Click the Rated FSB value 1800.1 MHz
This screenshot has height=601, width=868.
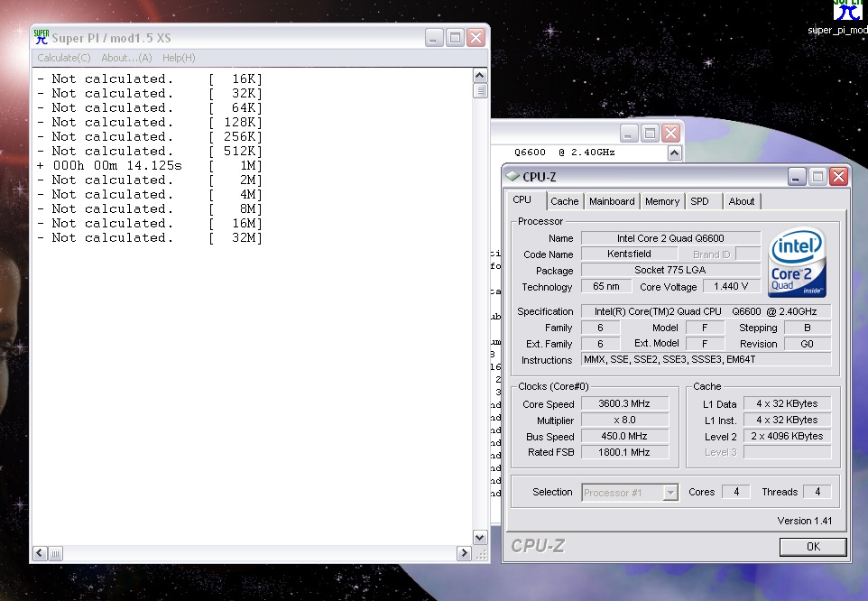point(624,452)
